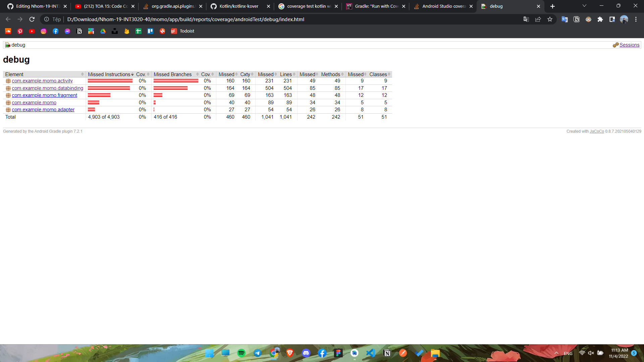Expand the tab search chevron

pos(584,6)
